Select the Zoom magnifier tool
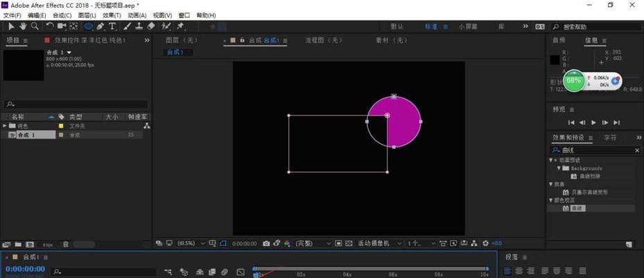644x278 pixels. pos(35,26)
